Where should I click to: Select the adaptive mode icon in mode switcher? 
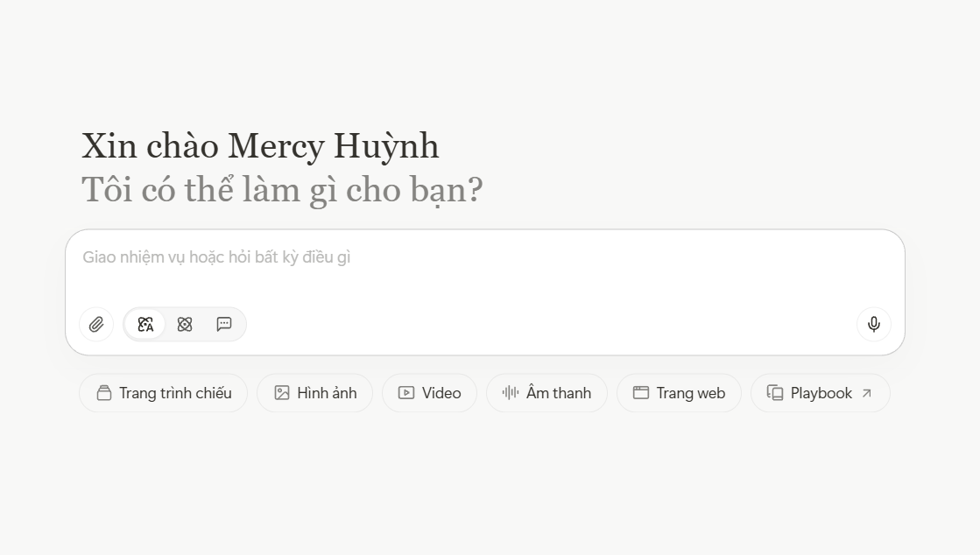pos(145,325)
